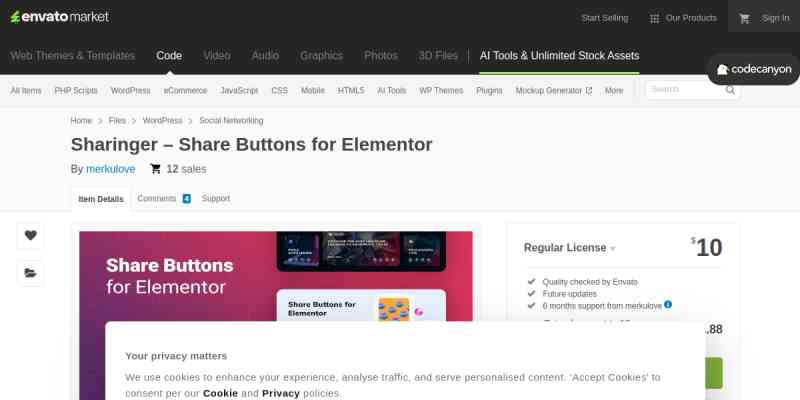Open the Photos category
The height and width of the screenshot is (400, 800).
tap(381, 56)
